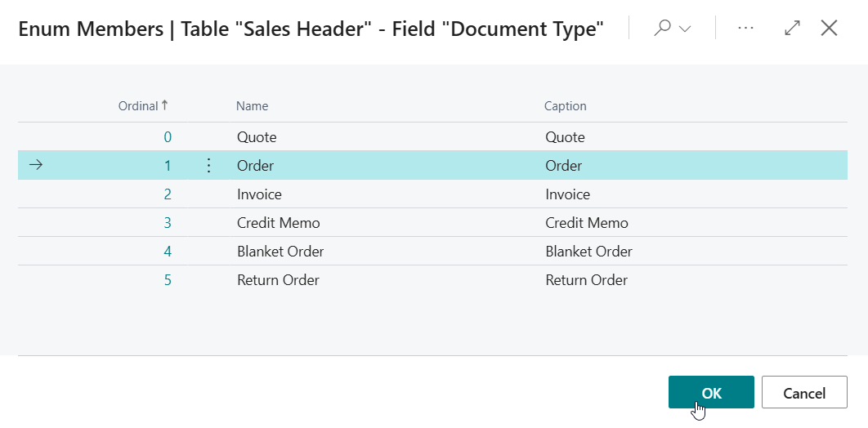
Task: Select ordinal 2 link for Invoice
Action: pos(168,194)
